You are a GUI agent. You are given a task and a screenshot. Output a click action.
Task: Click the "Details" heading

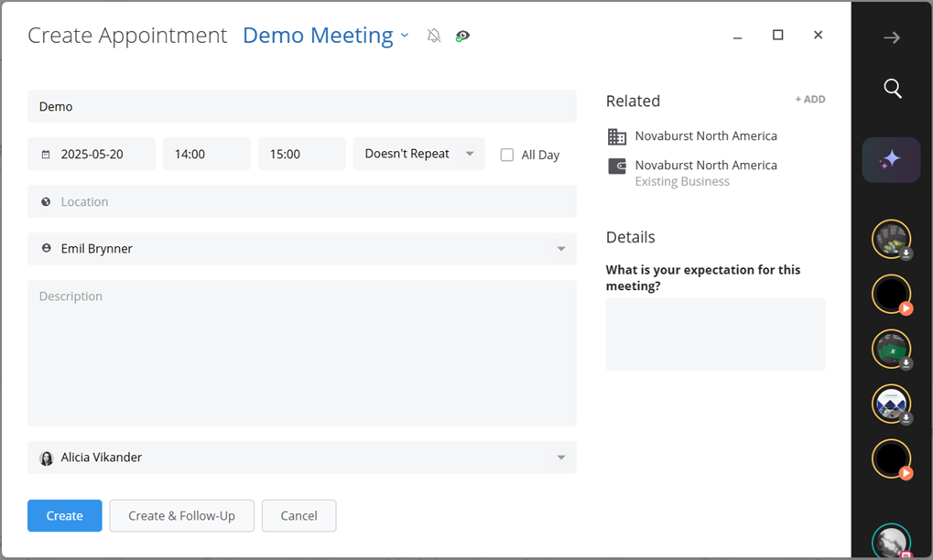pyautogui.click(x=630, y=237)
